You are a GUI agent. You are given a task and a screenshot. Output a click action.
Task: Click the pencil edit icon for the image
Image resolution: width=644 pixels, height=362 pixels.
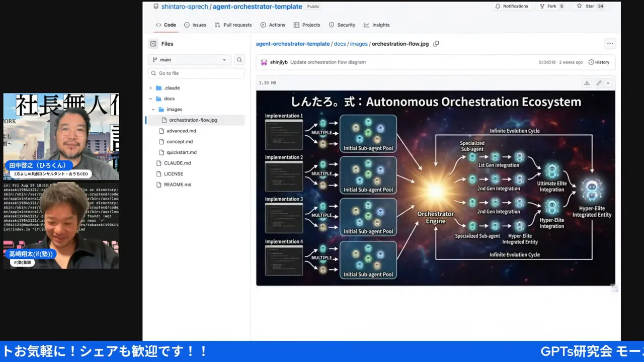[598, 82]
